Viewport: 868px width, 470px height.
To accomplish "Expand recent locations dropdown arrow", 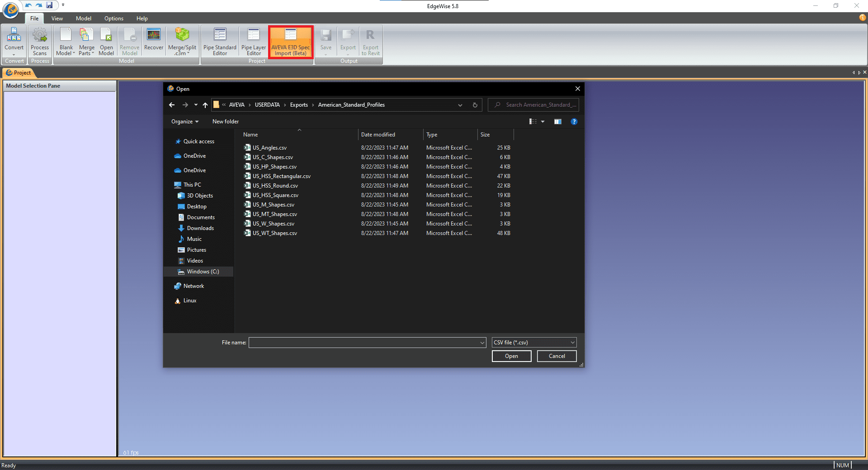I will (196, 105).
